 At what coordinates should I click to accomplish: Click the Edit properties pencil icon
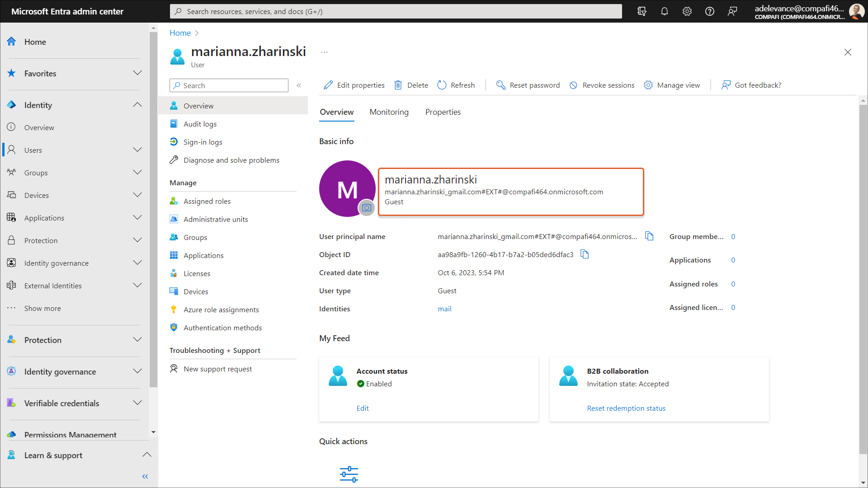(x=328, y=85)
